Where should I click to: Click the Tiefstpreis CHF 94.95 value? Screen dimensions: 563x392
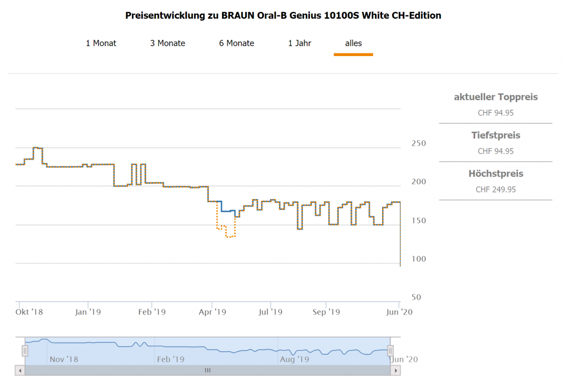(495, 151)
